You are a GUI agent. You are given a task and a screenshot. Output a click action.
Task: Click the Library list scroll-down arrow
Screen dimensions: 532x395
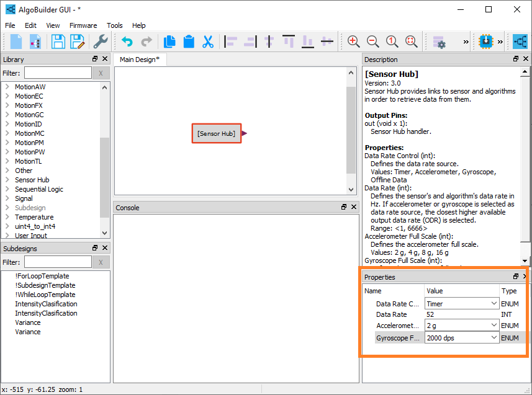click(104, 233)
